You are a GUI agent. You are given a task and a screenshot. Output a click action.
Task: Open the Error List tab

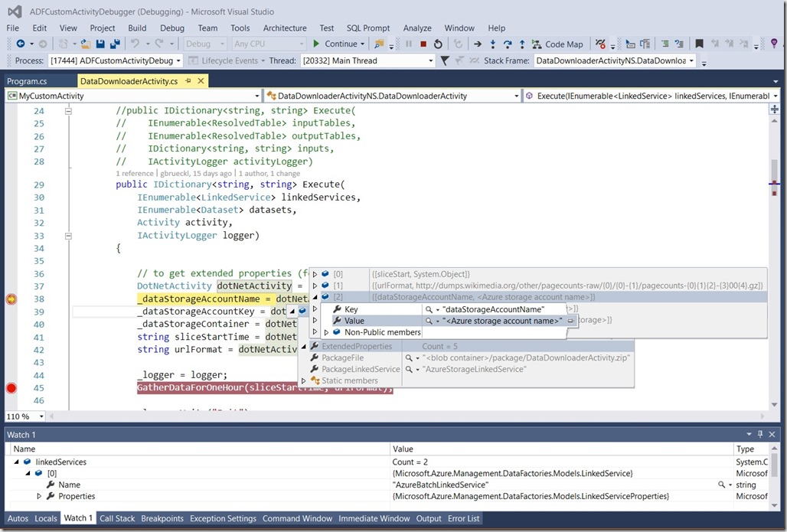[x=463, y=518]
